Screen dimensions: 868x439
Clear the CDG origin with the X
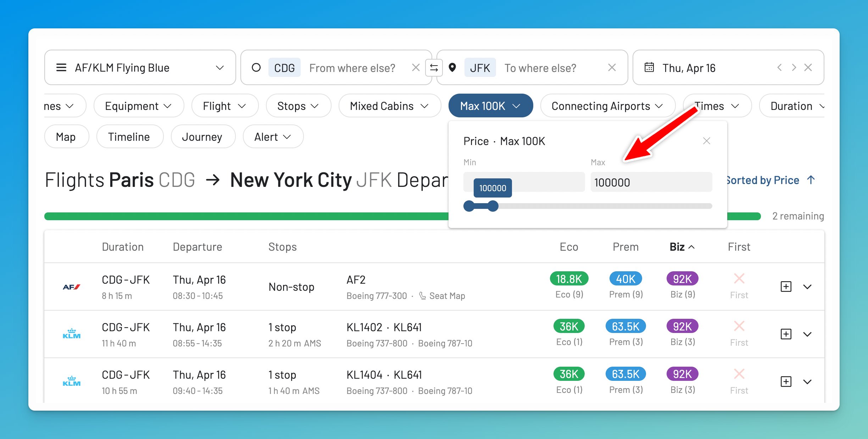pos(415,67)
